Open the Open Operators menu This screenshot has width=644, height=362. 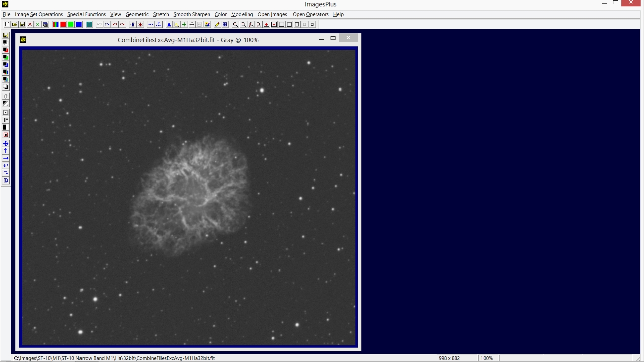(310, 14)
